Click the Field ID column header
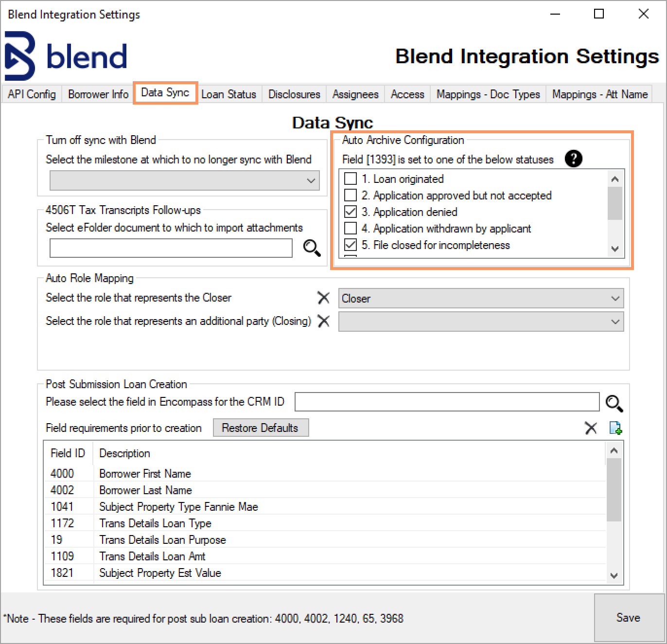This screenshot has width=667, height=644. tap(69, 453)
